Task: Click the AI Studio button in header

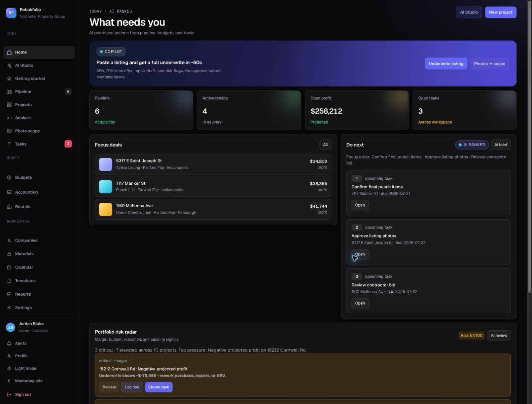Action: tap(469, 12)
